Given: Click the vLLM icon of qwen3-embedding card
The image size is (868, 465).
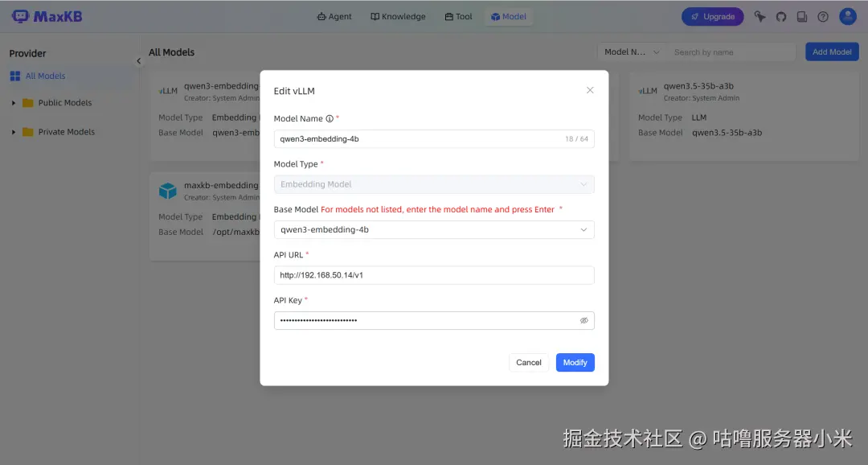Looking at the screenshot, I should tap(168, 91).
